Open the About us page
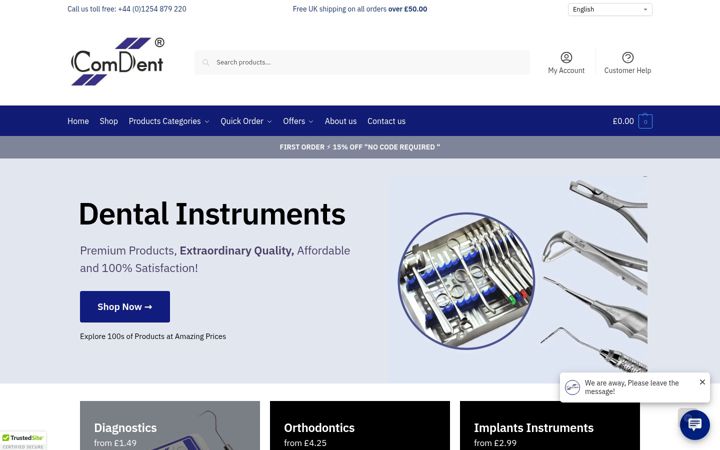Image resolution: width=720 pixels, height=450 pixels. tap(341, 121)
